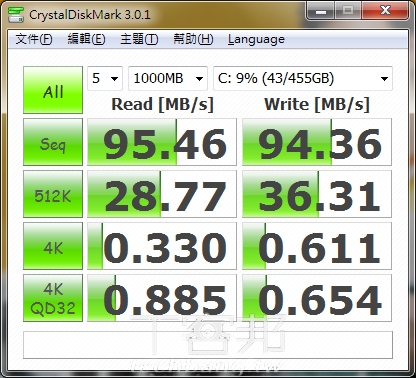Select the 4K QD32 read result 0.885
Viewport: 416px width, 378px height.
162,298
